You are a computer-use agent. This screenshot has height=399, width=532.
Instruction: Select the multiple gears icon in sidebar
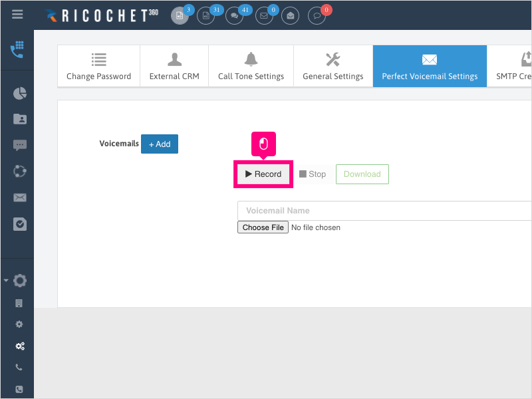(x=20, y=346)
